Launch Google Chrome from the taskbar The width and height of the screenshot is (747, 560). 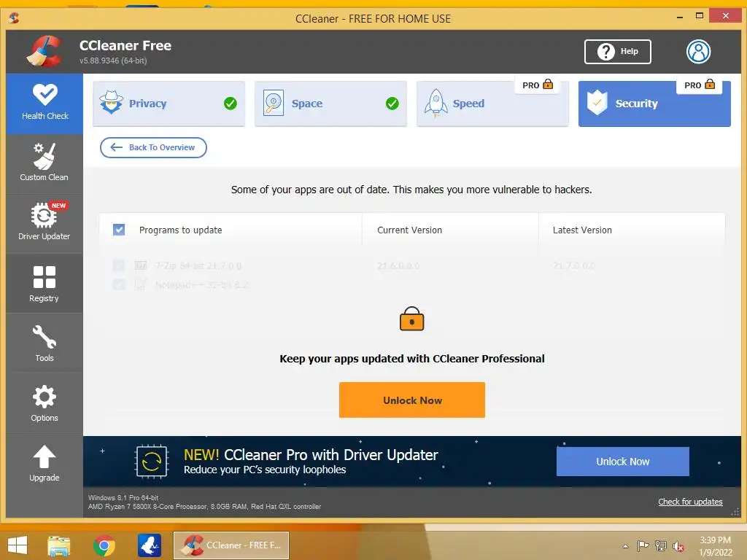(x=104, y=545)
